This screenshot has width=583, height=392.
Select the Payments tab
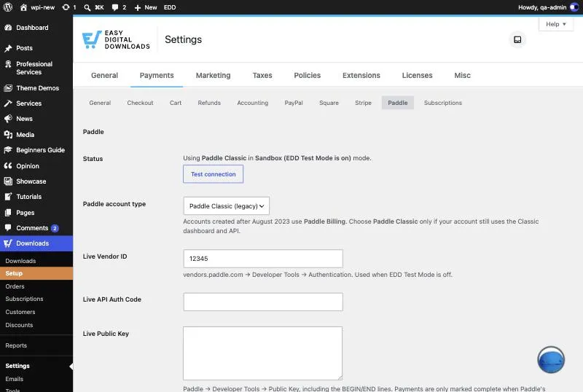coord(157,75)
